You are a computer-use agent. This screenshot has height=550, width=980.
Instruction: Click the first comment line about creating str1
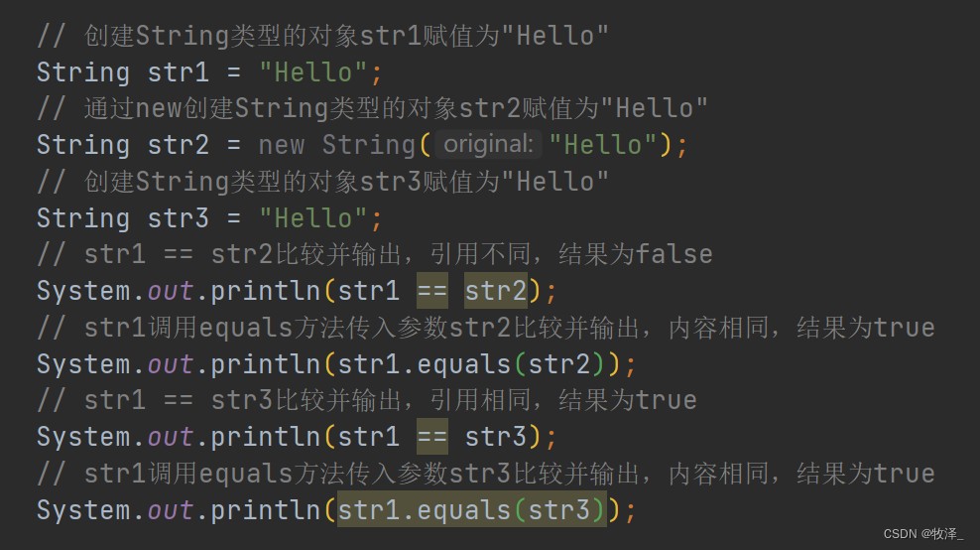point(322,36)
